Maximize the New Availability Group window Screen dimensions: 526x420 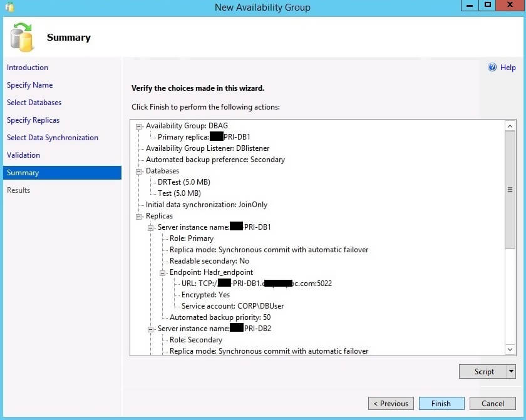[487, 6]
